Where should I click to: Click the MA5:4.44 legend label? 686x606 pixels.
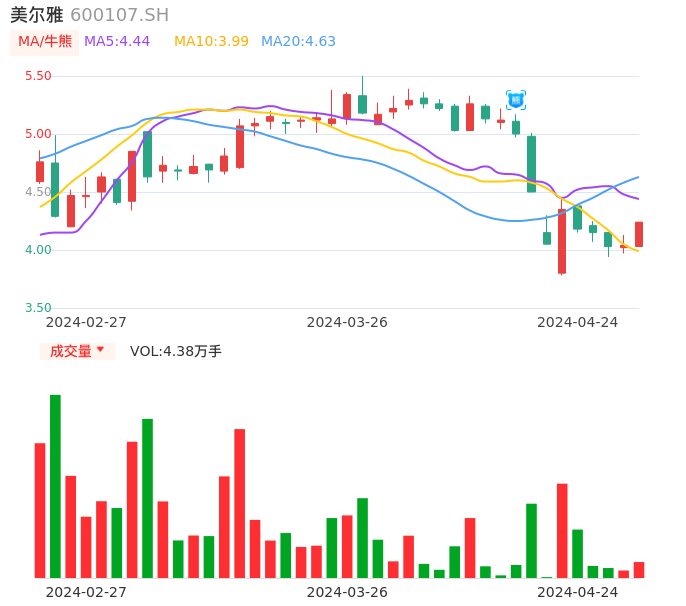point(117,42)
